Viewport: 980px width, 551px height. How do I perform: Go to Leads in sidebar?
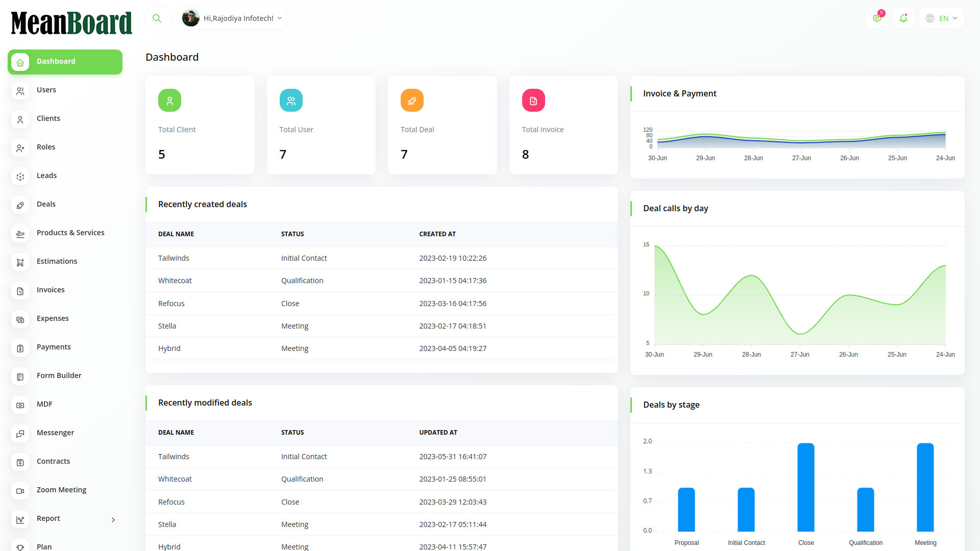click(x=46, y=176)
